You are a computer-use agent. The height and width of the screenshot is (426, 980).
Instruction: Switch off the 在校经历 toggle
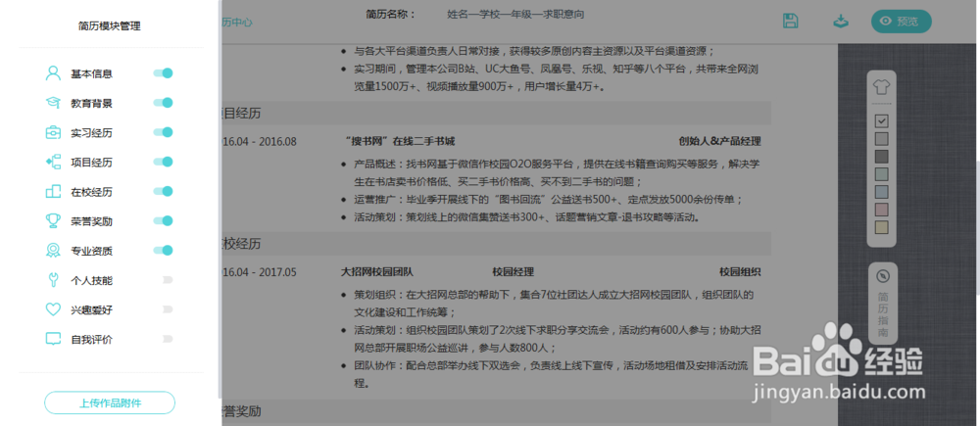(163, 191)
